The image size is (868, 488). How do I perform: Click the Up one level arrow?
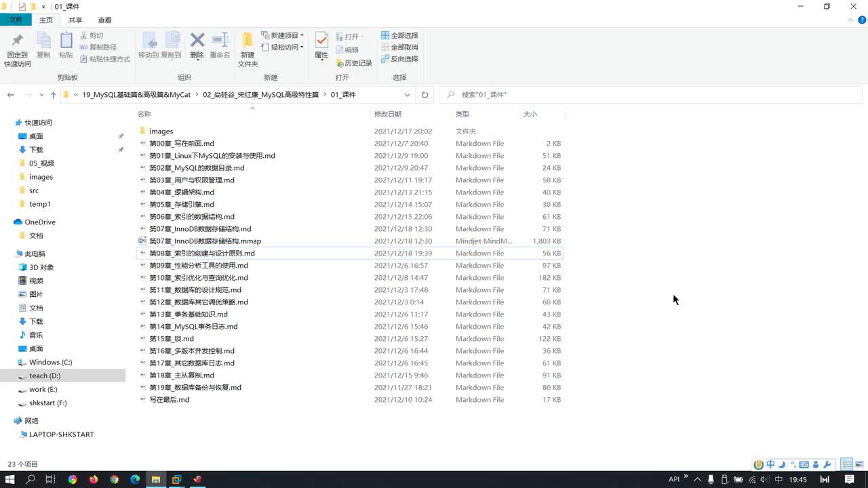click(53, 95)
